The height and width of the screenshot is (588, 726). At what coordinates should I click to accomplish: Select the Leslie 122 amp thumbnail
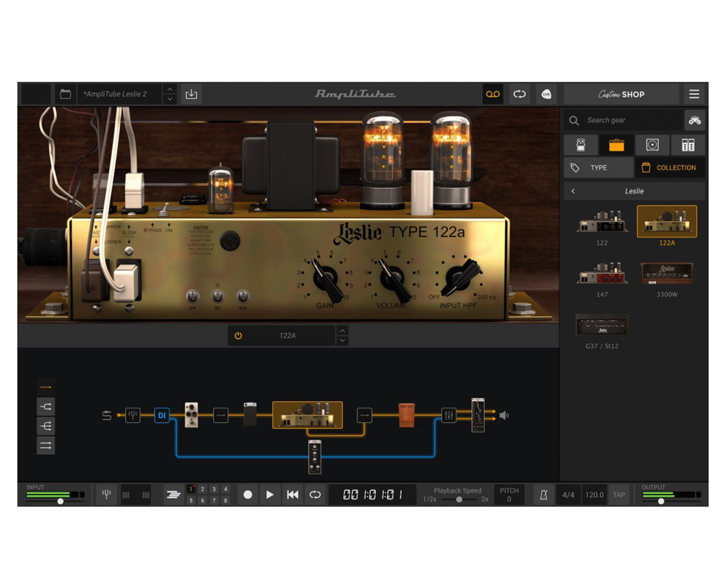tap(602, 222)
